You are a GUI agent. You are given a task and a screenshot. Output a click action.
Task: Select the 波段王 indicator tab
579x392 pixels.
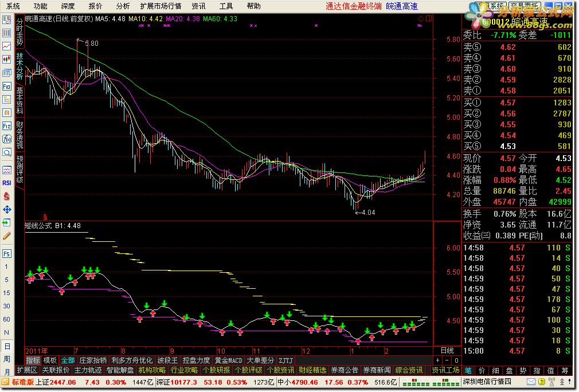pos(167,360)
